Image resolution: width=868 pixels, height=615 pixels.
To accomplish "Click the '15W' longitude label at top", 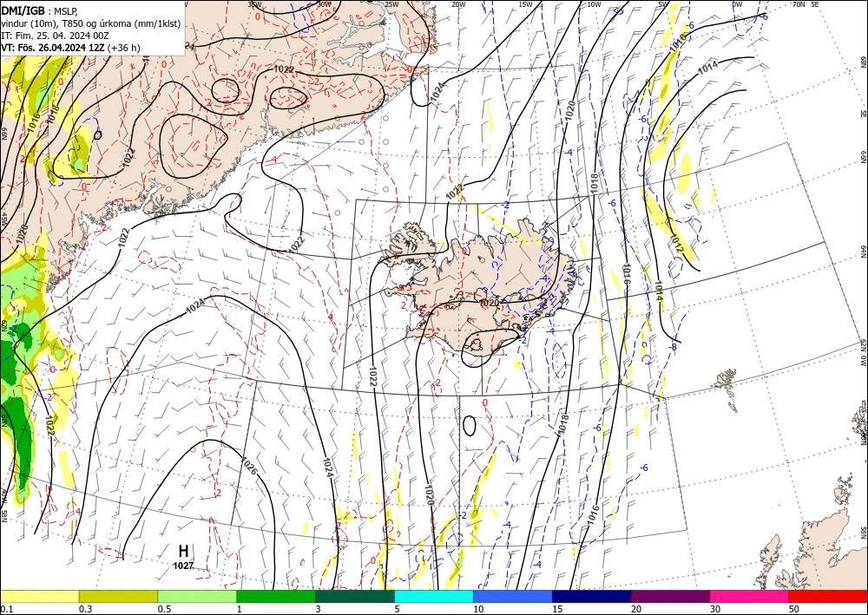I will coord(526,4).
